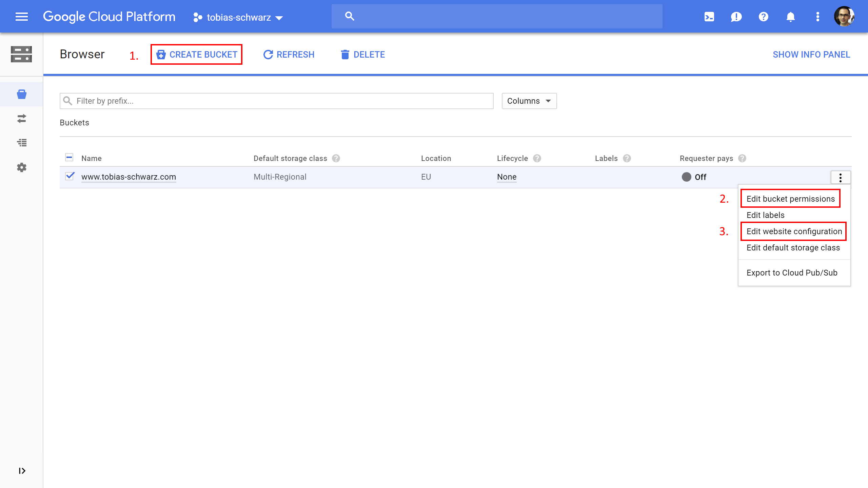The image size is (868, 488).
Task: Click Requester pays help icon
Action: point(742,158)
